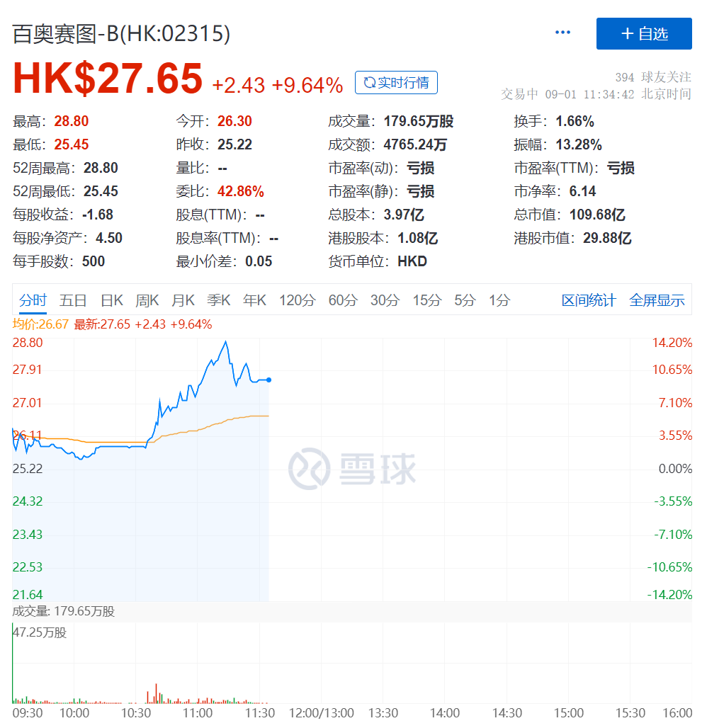Click the 最高 value 28.80
Image resolution: width=707 pixels, height=728 pixels.
(72, 121)
